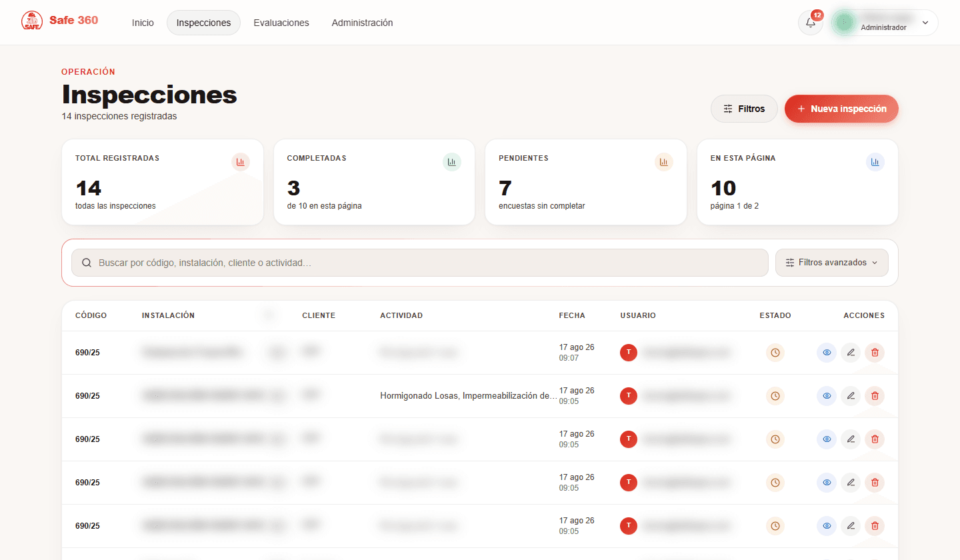Image resolution: width=960 pixels, height=560 pixels.
Task: Click the "todas las inspecciones" label
Action: (115, 206)
